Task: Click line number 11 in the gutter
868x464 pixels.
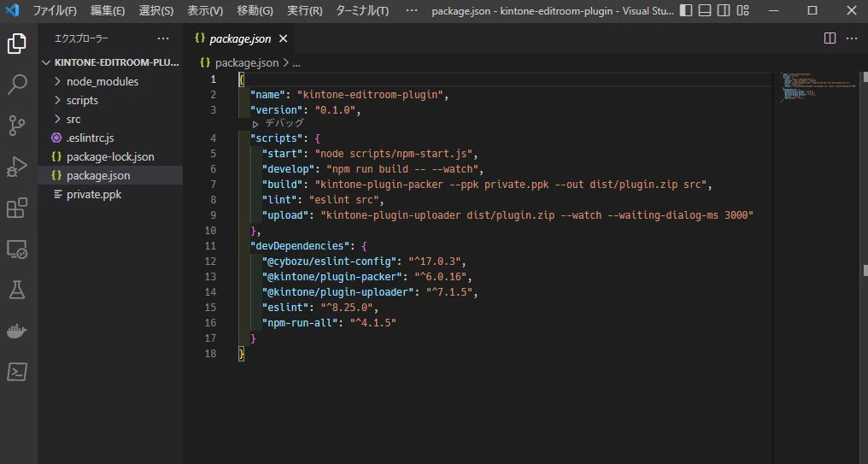Action: [210, 246]
